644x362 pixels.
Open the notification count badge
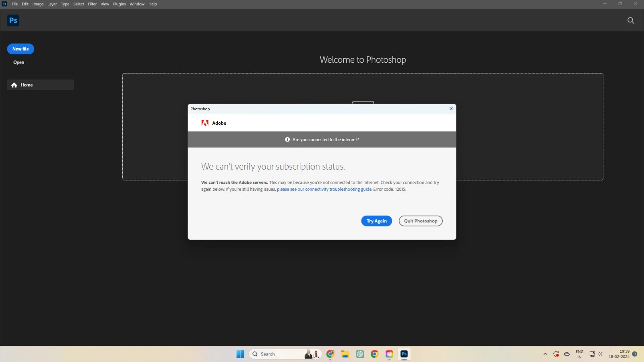[x=635, y=354]
